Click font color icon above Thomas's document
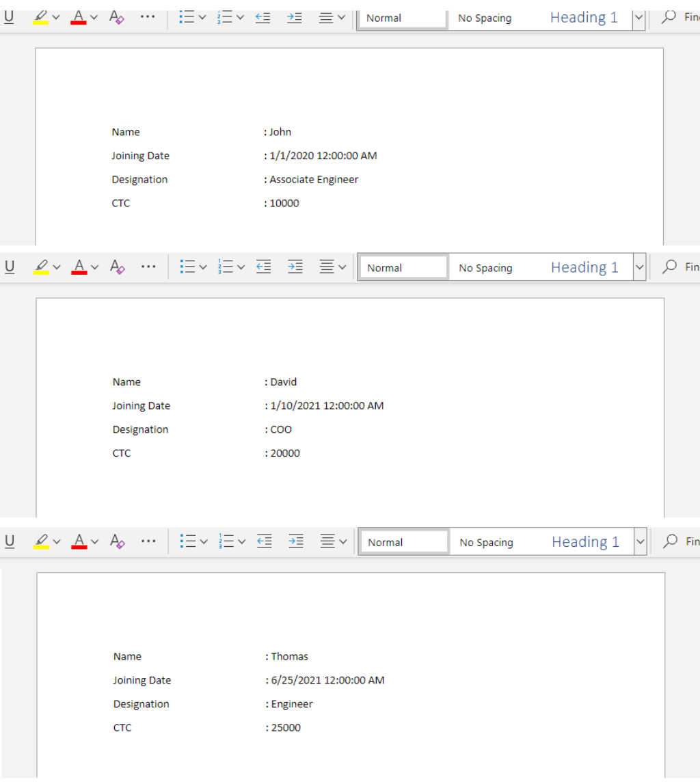Viewport: 700px width, 784px height. 79,542
